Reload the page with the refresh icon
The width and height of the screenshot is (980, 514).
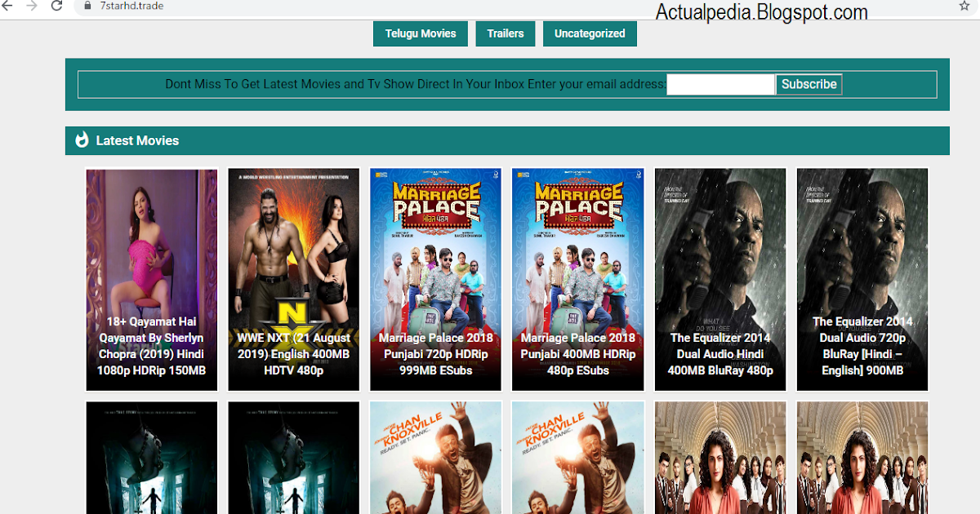tap(56, 6)
